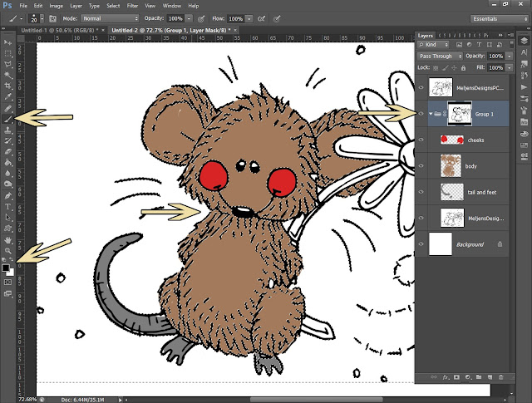Choose the Type tool
532x403 pixels.
coord(7,206)
